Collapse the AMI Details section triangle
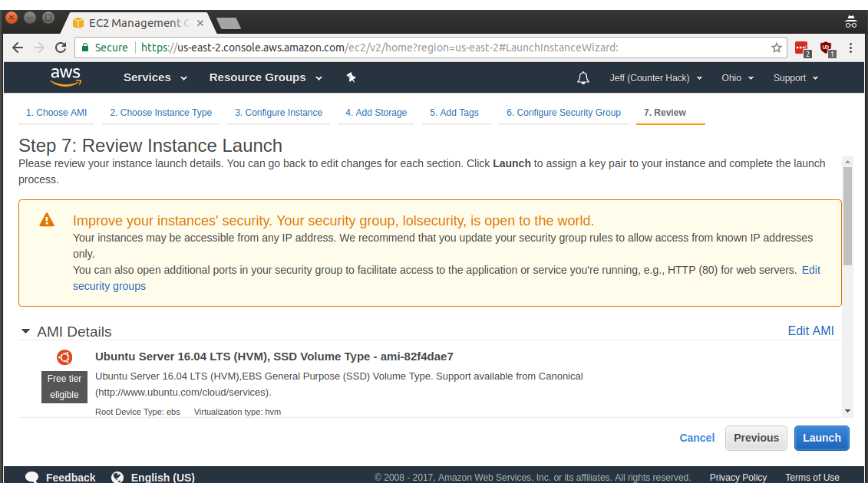The image size is (868, 493). [x=25, y=331]
